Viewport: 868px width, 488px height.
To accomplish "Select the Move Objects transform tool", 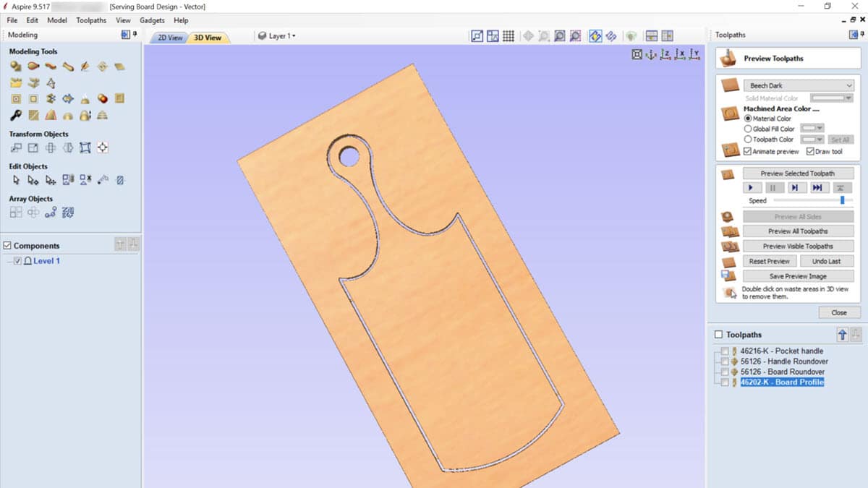I will pyautogui.click(x=16, y=147).
